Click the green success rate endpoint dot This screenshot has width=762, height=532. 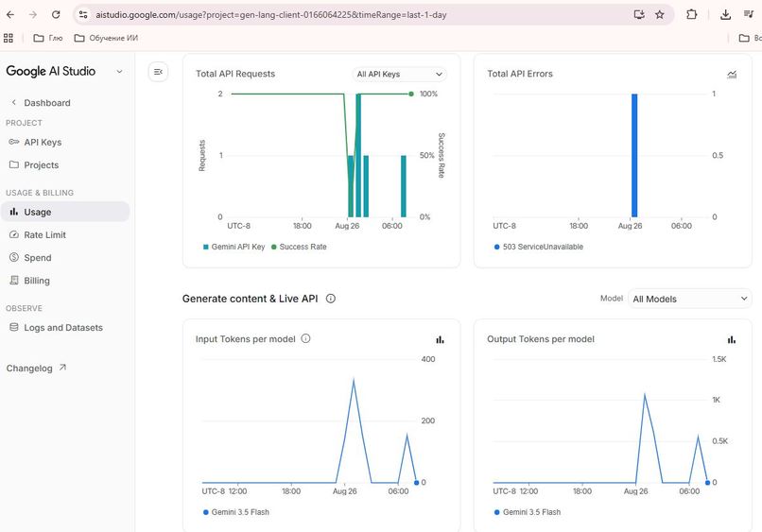[x=411, y=94]
